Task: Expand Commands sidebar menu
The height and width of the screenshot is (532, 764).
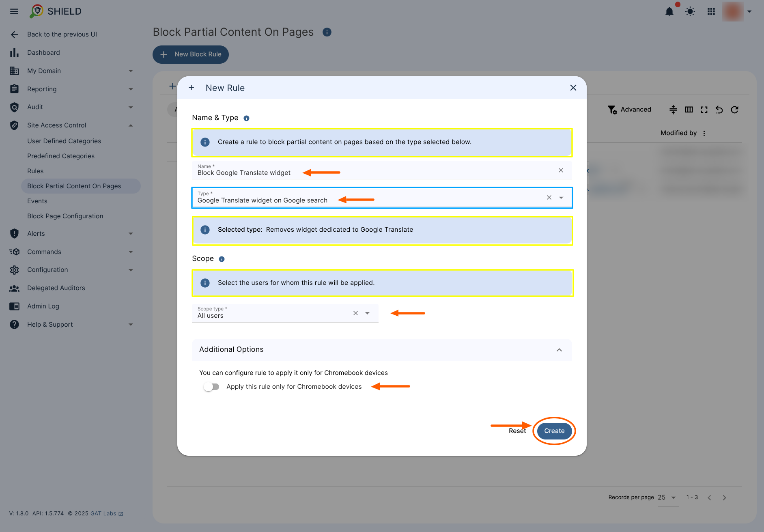Action: click(131, 252)
